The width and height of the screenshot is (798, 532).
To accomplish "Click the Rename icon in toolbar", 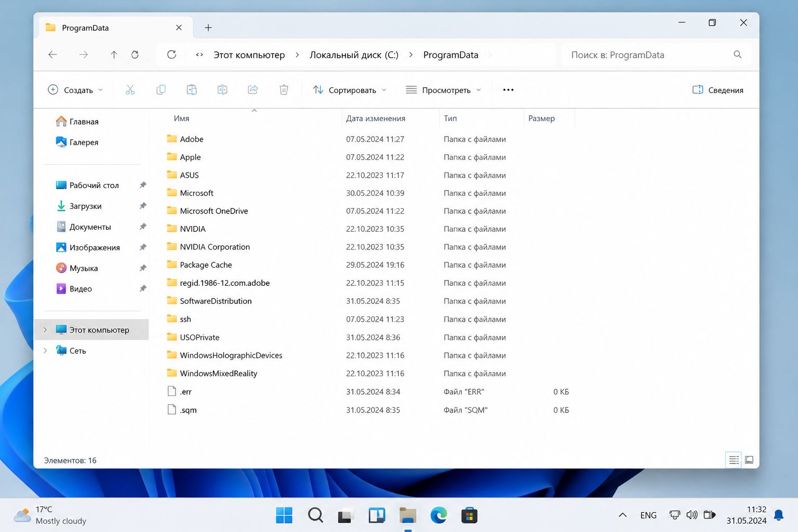I will (222, 90).
